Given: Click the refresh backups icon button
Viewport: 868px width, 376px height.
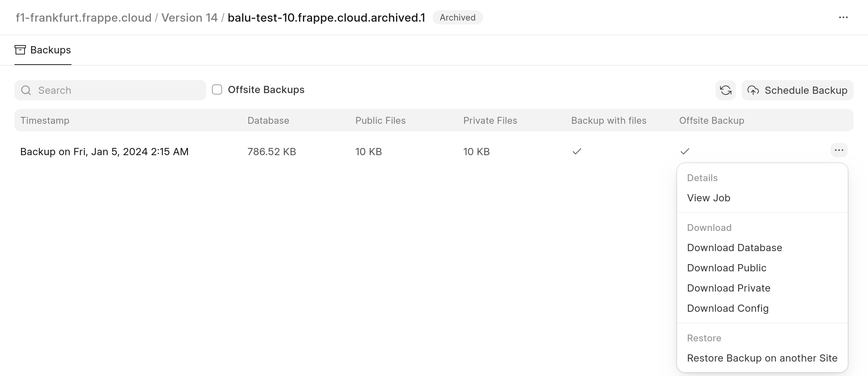Looking at the screenshot, I should (x=725, y=90).
